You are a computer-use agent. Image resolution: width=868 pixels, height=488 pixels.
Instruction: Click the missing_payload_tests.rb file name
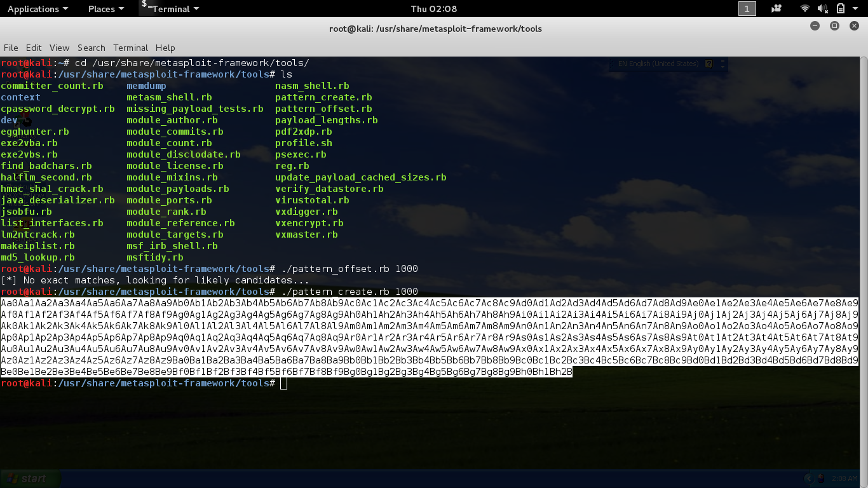click(195, 109)
